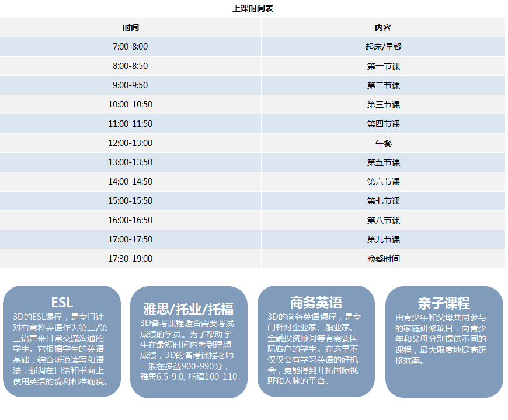Click the 3D的商务英语课程 description paragraph
This screenshot has height=420, width=508.
314,349
